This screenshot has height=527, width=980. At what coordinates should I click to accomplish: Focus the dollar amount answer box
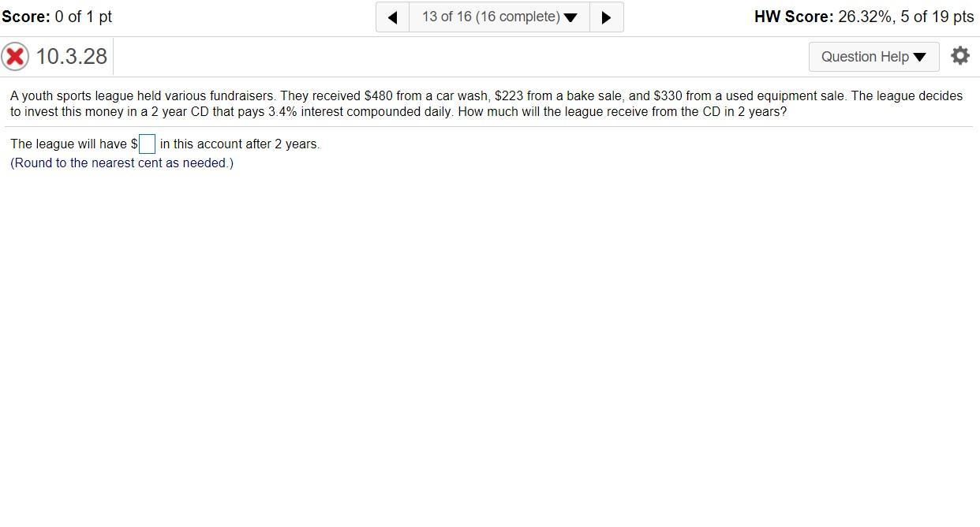147,144
